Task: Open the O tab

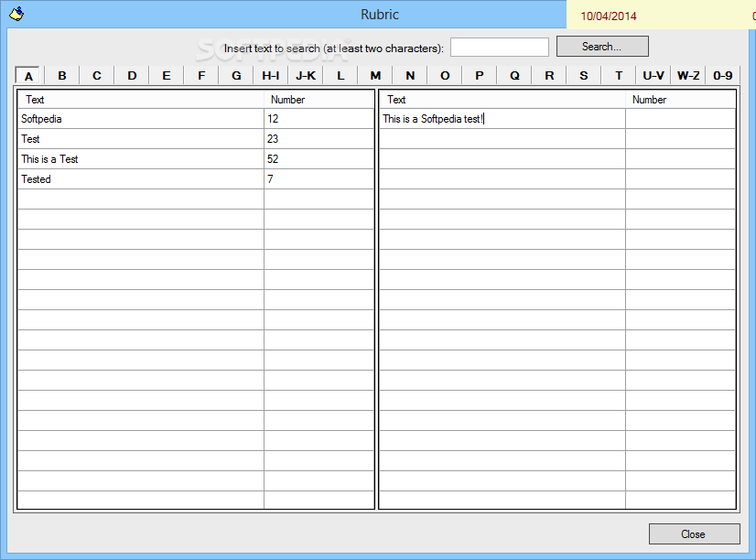Action: [445, 76]
